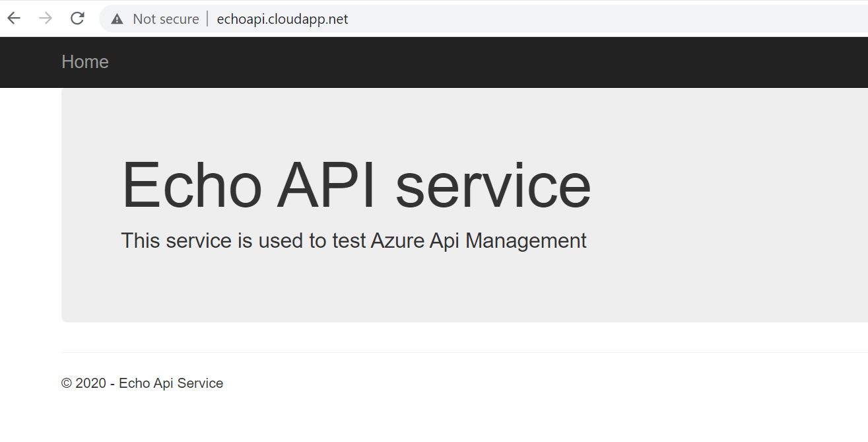Viewport: 868px width, 442px height.
Task: Click the browser forward arrow
Action: [46, 18]
